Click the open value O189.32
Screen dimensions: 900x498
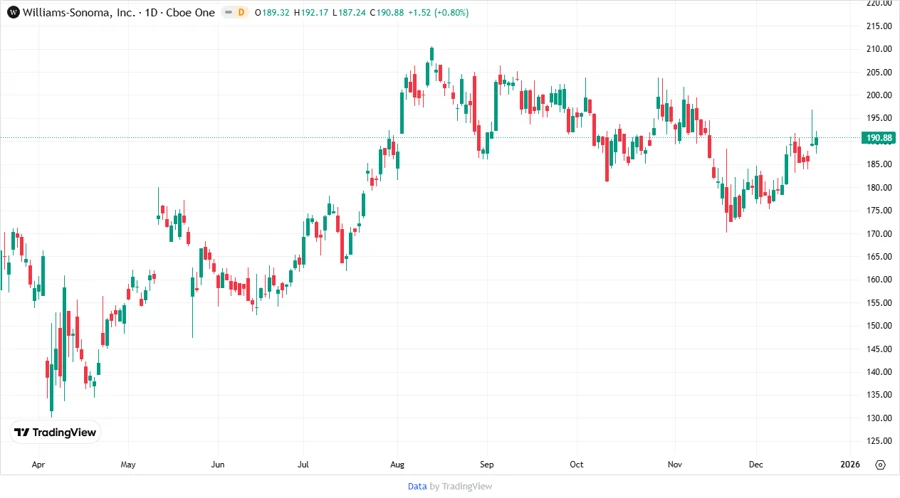click(272, 12)
